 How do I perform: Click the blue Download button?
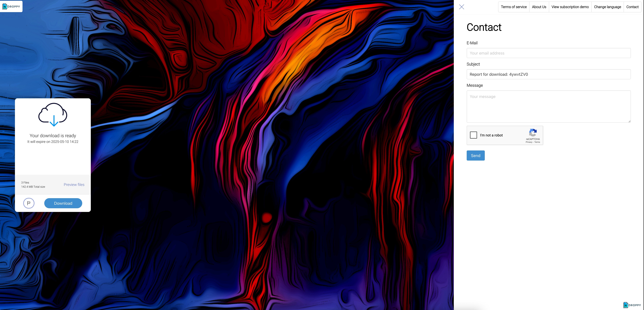tap(63, 203)
